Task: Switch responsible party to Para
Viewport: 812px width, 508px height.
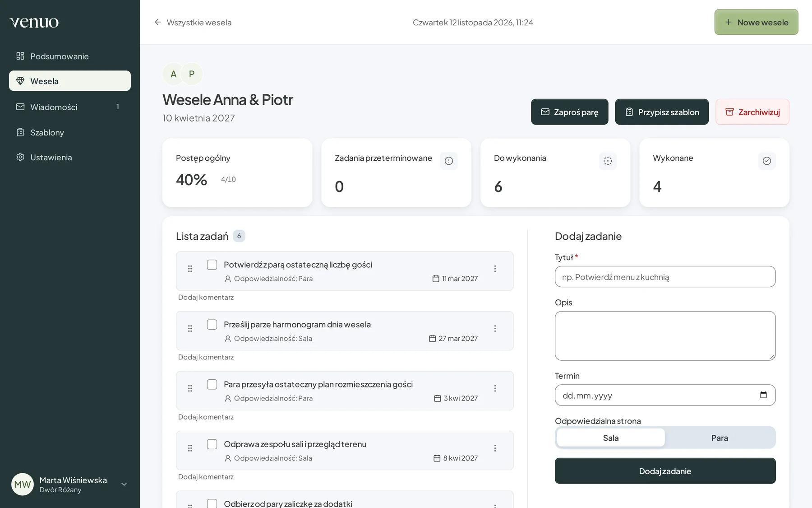Action: (720, 438)
